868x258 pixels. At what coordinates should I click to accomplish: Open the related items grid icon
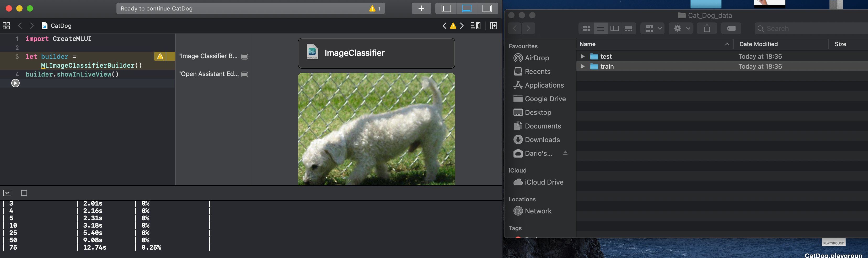point(6,26)
